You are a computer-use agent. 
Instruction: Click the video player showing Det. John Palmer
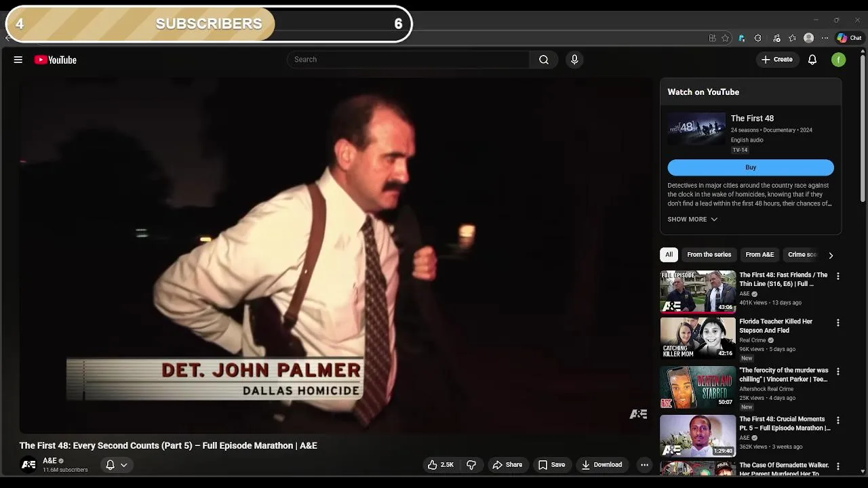pos(337,256)
